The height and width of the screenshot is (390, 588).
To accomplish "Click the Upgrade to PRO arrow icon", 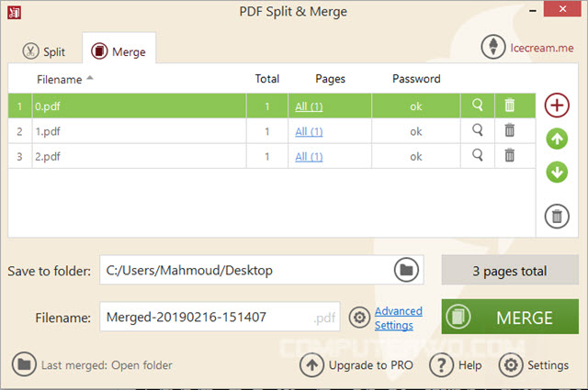I will [311, 365].
